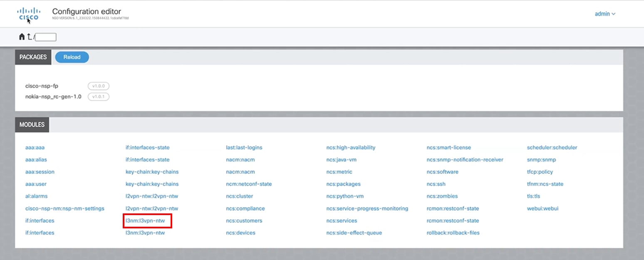
Task: Open the ncm:netconf-state module
Action: tap(249, 184)
